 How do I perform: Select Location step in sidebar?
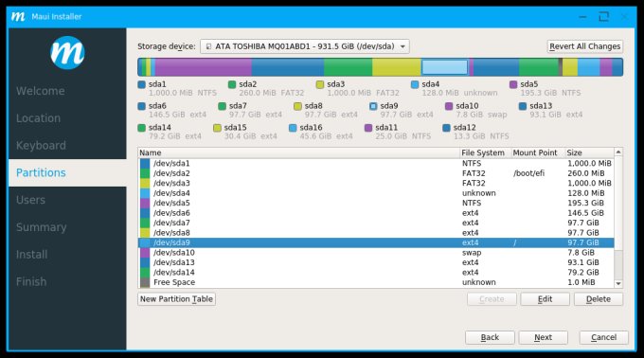click(x=38, y=118)
